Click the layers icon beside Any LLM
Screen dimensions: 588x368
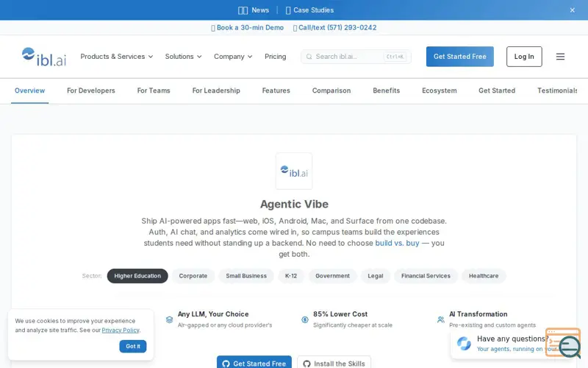(x=170, y=319)
